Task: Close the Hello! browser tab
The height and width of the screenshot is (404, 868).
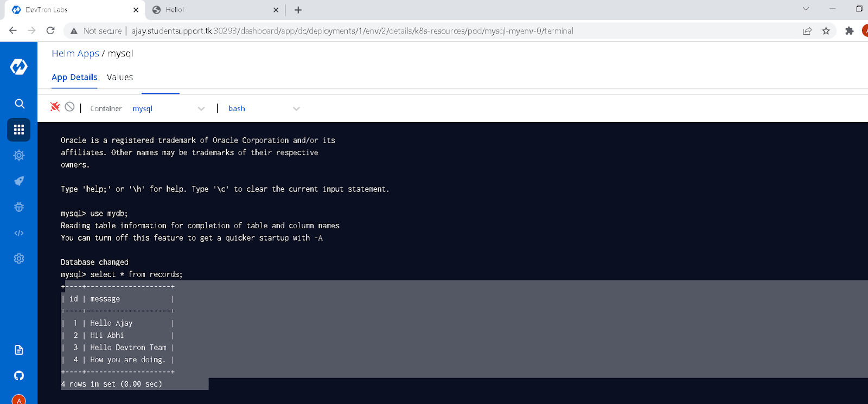Action: click(x=276, y=10)
